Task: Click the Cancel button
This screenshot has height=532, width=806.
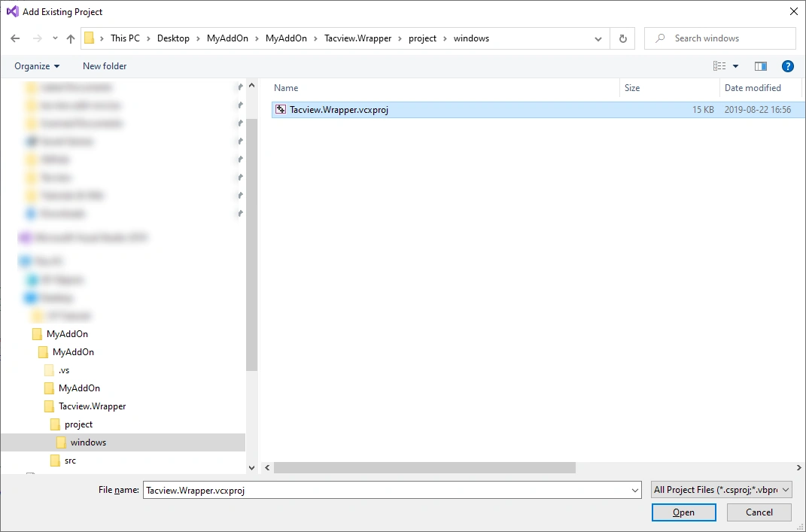Action: (x=759, y=512)
